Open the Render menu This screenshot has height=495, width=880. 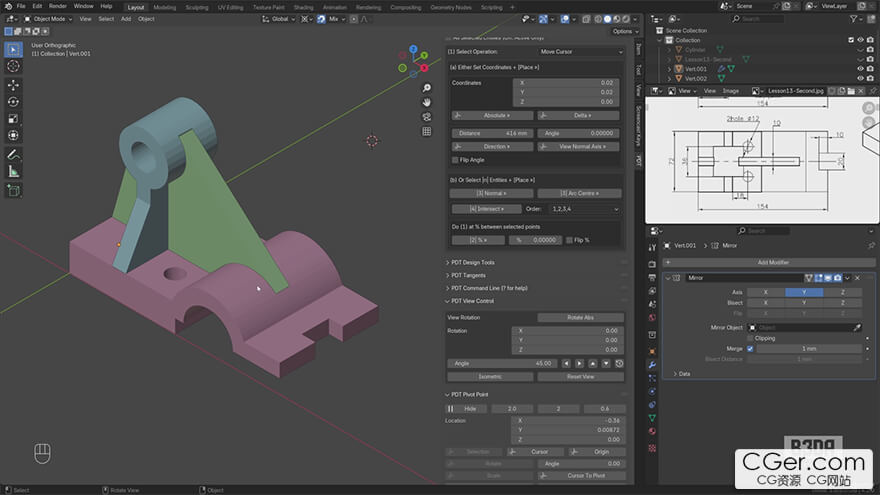pos(57,6)
